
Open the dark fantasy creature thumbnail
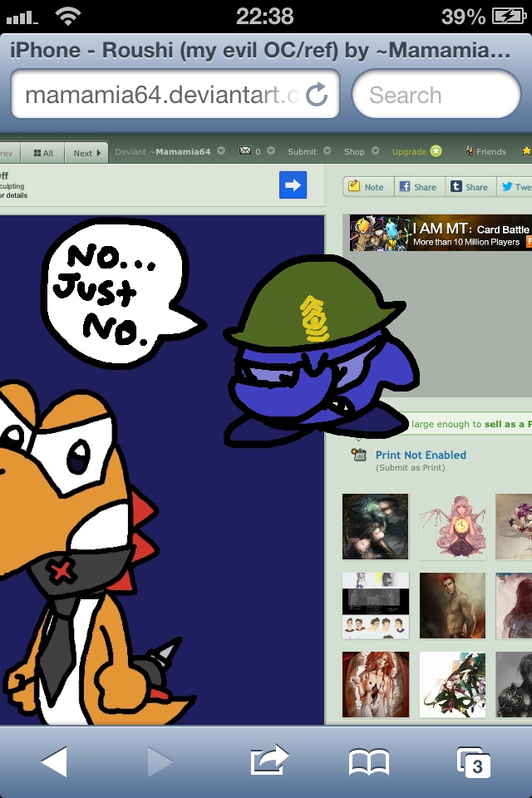(375, 526)
